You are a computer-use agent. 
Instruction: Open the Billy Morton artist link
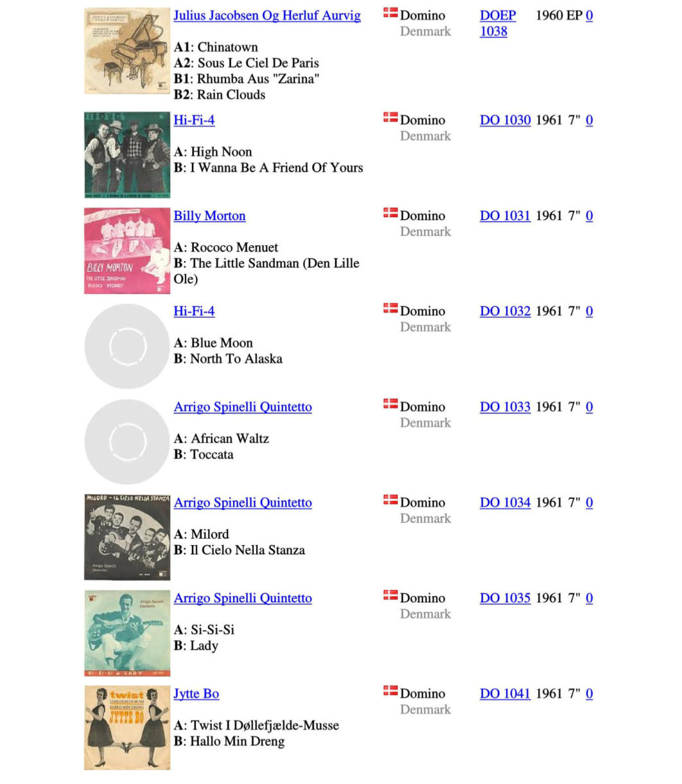point(209,216)
